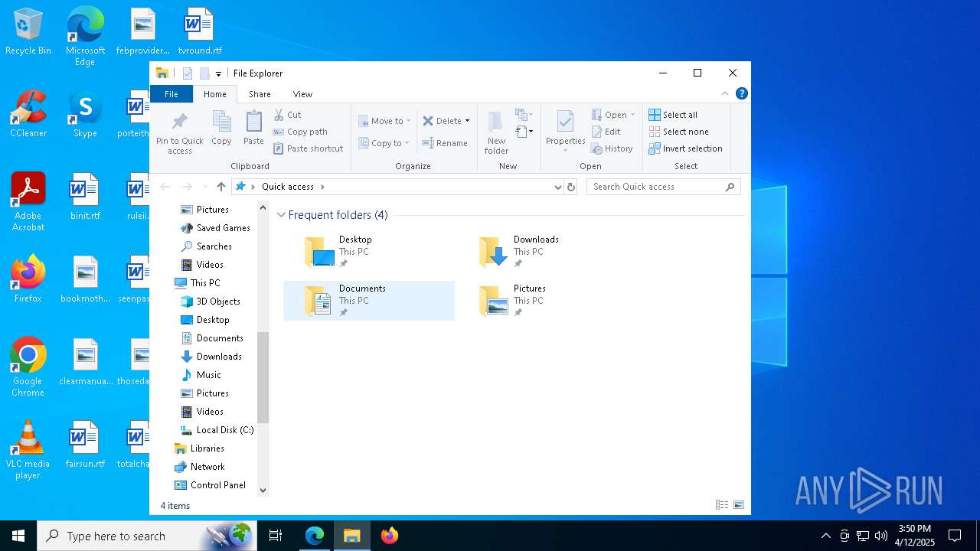Switch to the Share ribbon tab
This screenshot has width=980, height=551.
pos(260,94)
